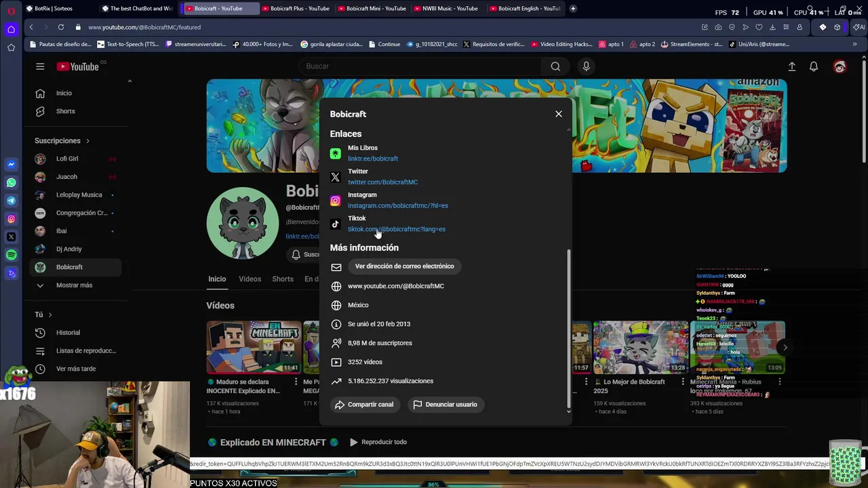
Task: Activate voice search microphone
Action: coord(586,66)
